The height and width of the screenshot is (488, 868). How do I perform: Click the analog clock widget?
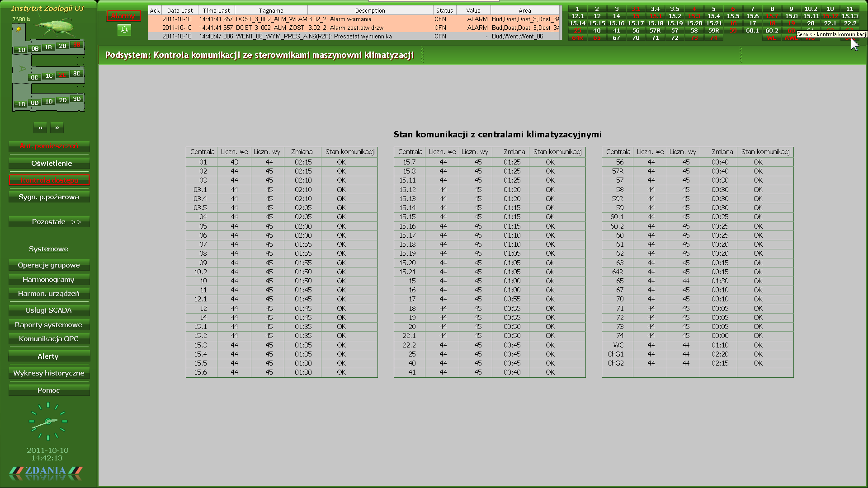tap(48, 421)
